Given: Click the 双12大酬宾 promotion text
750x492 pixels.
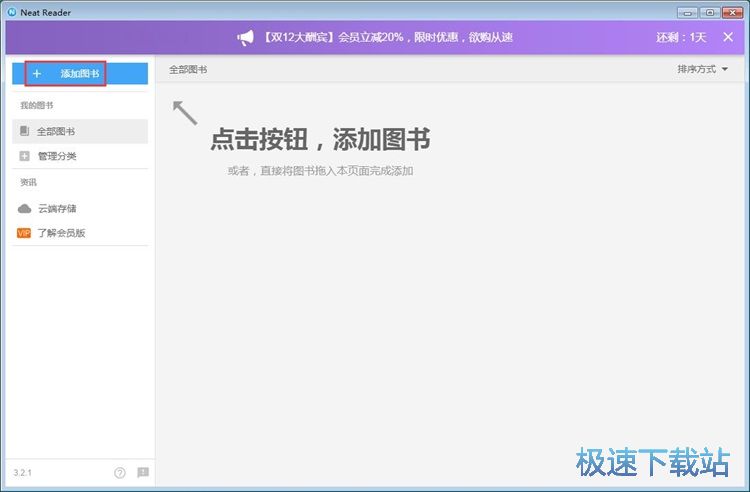Looking at the screenshot, I should click(388, 38).
